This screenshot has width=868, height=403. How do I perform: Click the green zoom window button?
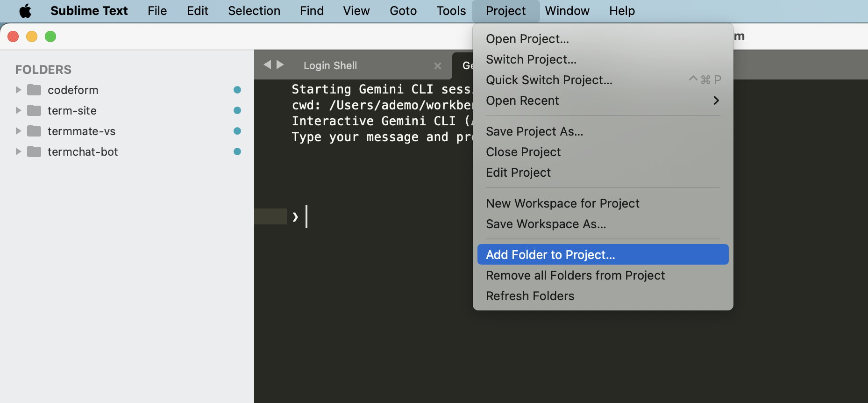pos(50,36)
